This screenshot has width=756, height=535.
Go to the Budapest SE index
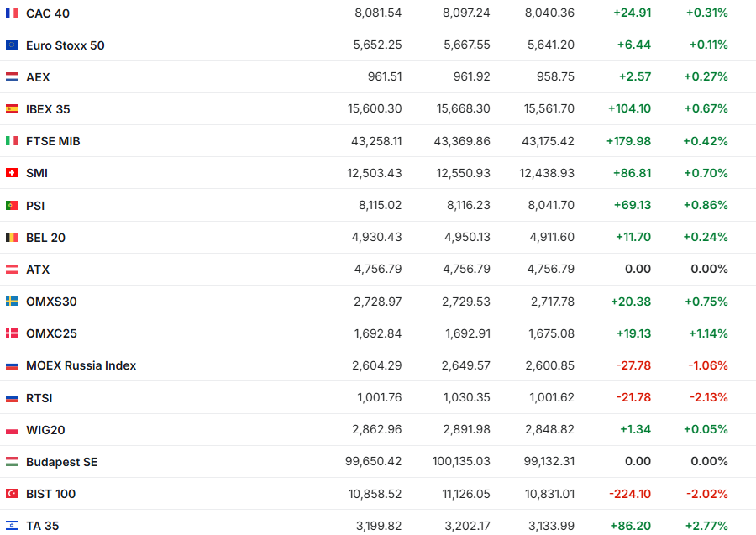(61, 462)
